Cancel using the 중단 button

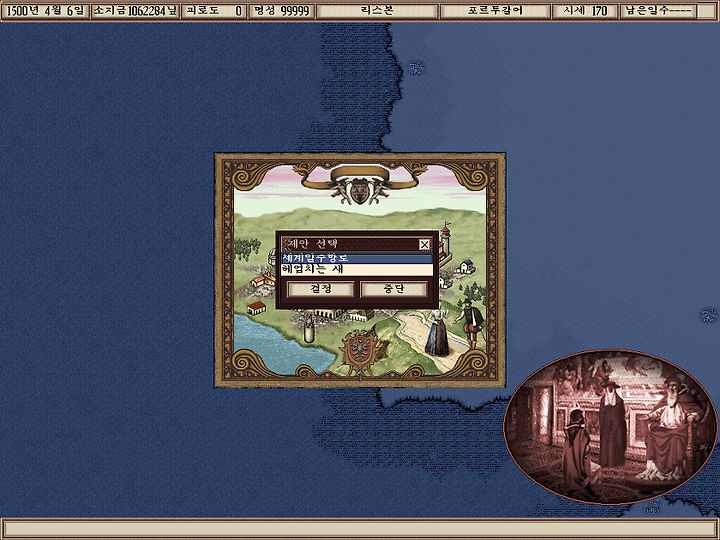(x=394, y=289)
